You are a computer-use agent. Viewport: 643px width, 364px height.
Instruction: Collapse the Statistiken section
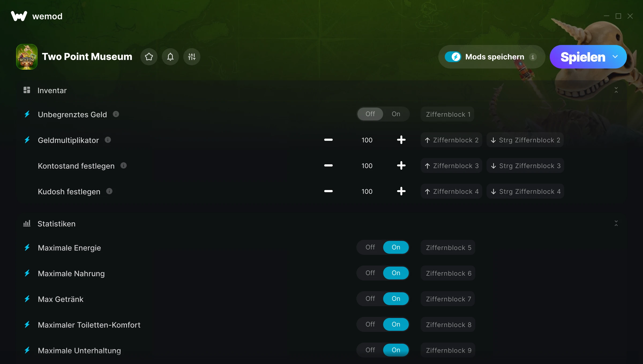tap(616, 223)
